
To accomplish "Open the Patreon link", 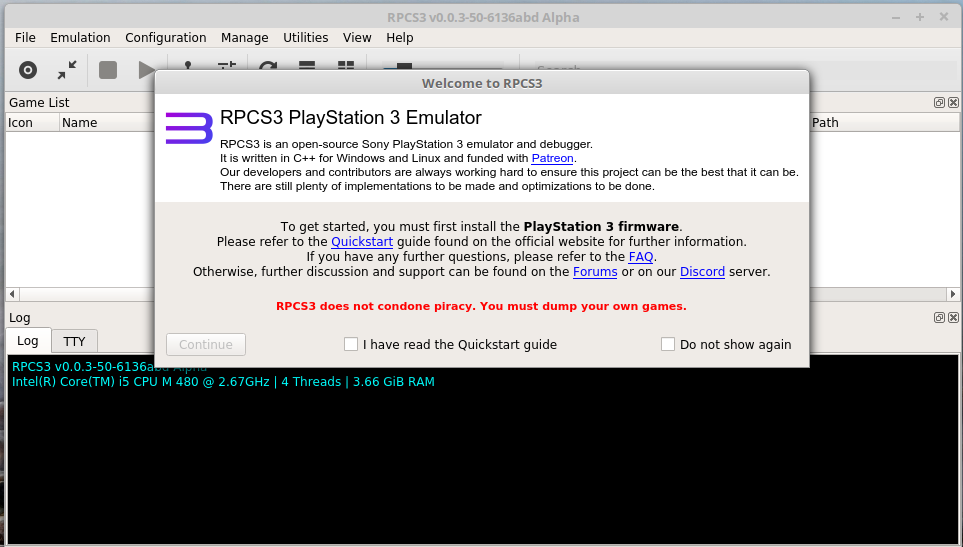I will tap(552, 158).
